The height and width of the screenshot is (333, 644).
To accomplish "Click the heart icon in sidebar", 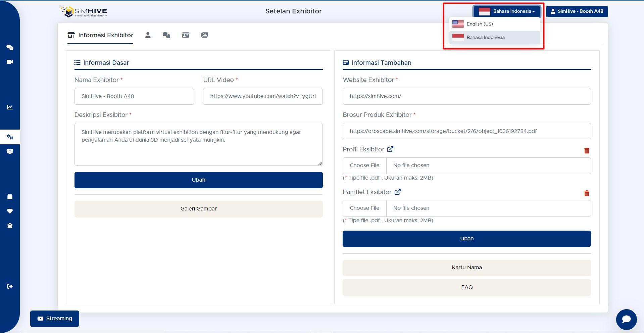I will point(10,211).
